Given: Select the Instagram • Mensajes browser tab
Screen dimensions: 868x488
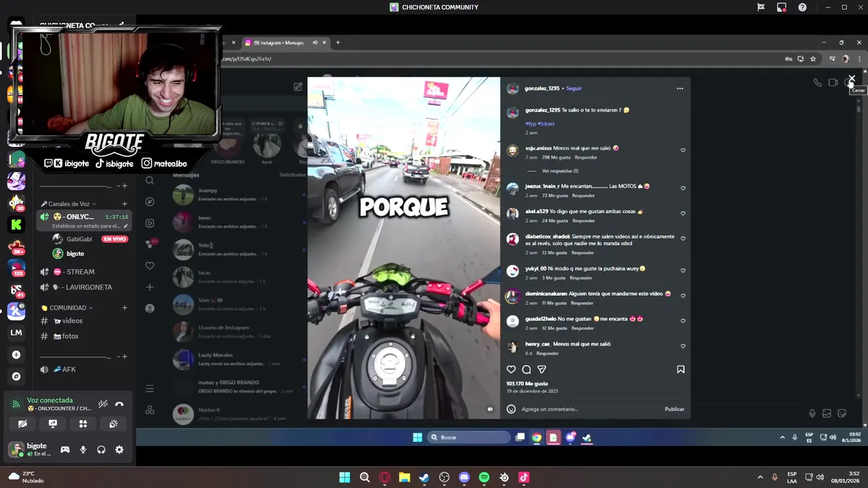Looking at the screenshot, I should (x=285, y=43).
